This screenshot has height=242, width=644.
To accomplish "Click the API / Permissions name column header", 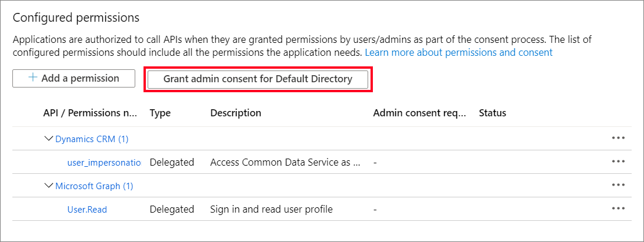I will pyautogui.click(x=90, y=113).
